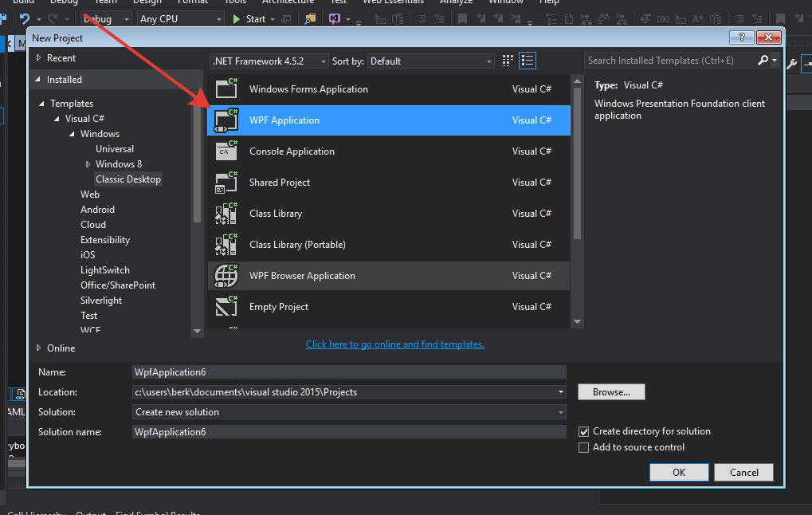Open the search options dropdown arrow
Image resolution: width=812 pixels, height=515 pixels.
point(775,60)
